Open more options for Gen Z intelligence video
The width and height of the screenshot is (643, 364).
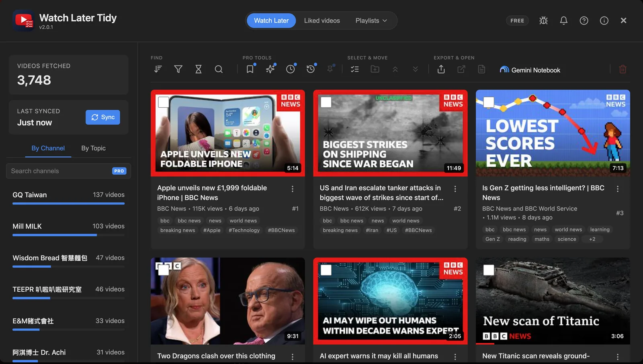617,189
